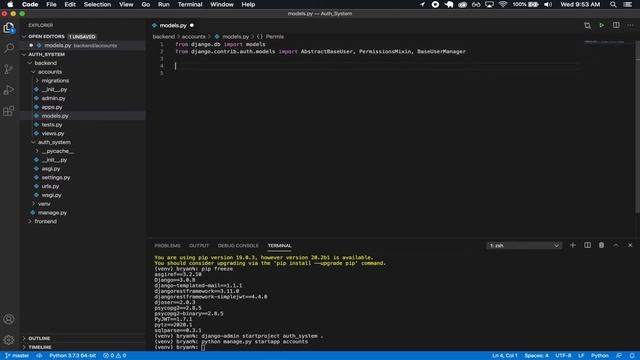Open macOS Spotlight search icon
The image size is (640, 360).
(613, 4)
